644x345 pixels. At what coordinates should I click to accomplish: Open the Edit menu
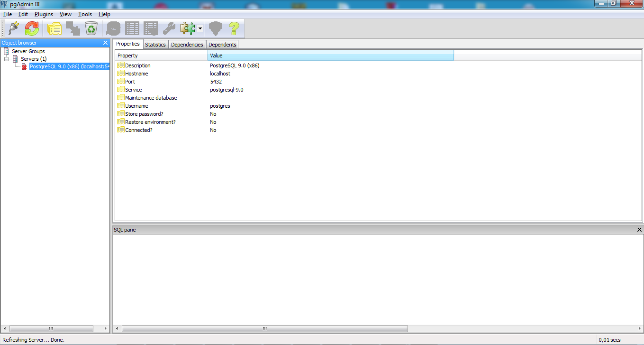pyautogui.click(x=23, y=14)
